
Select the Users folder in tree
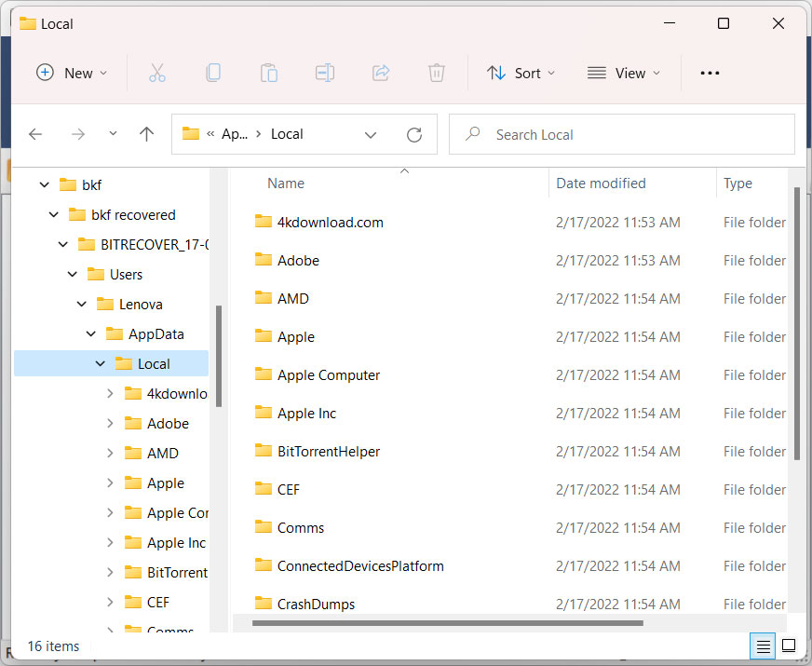[x=126, y=274]
